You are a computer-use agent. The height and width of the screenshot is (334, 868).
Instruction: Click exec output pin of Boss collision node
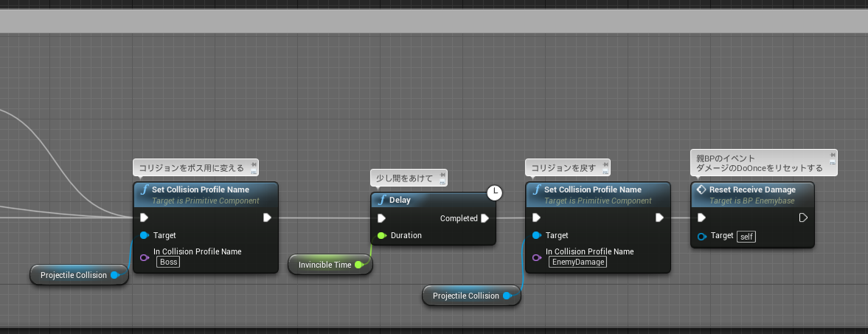point(268,218)
